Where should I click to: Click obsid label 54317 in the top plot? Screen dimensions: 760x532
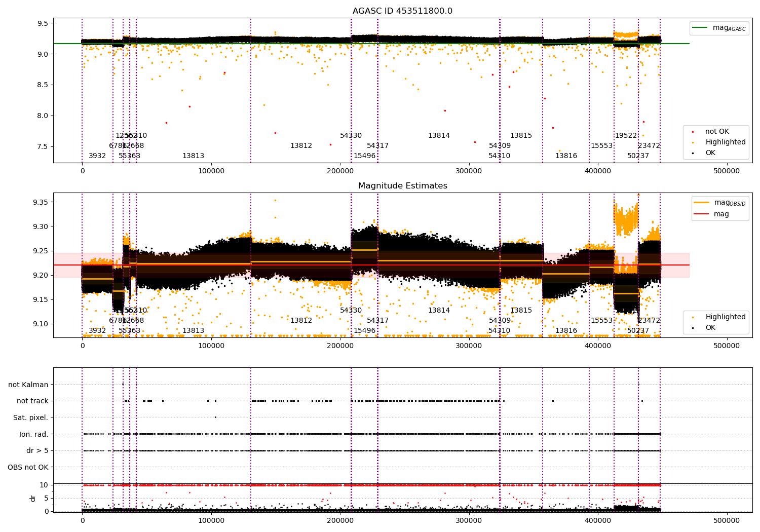[377, 146]
